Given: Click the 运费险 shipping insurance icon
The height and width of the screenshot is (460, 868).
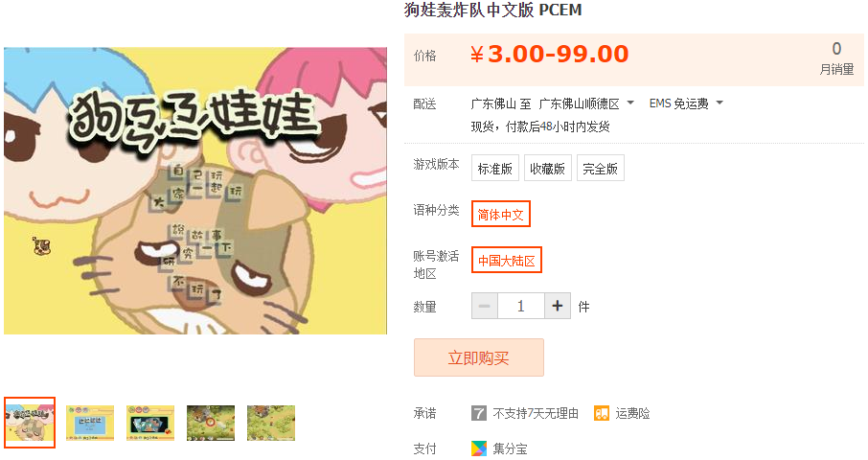Looking at the screenshot, I should click(x=601, y=413).
